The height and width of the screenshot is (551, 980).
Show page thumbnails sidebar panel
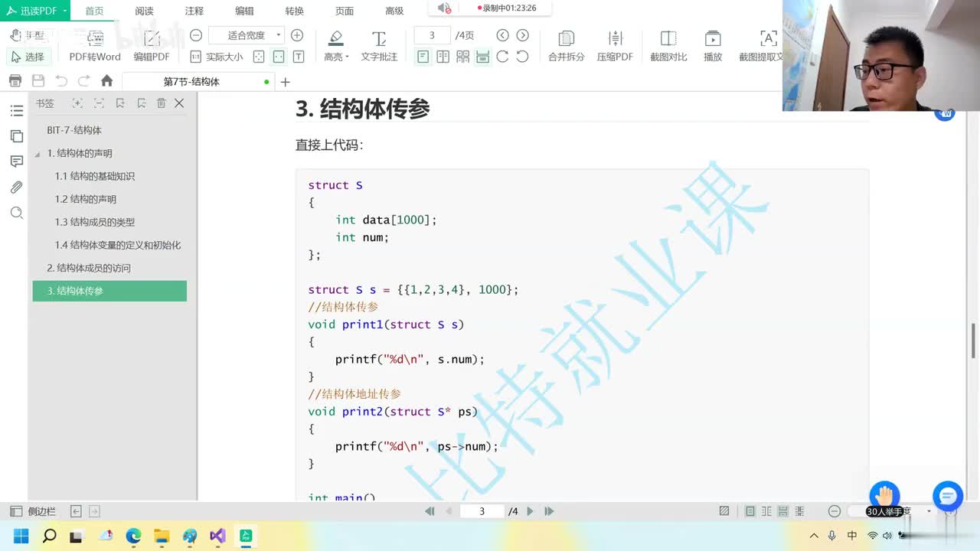tap(16, 136)
